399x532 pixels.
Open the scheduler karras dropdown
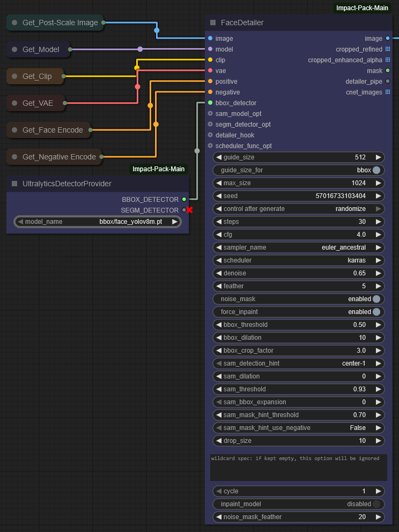(x=299, y=260)
